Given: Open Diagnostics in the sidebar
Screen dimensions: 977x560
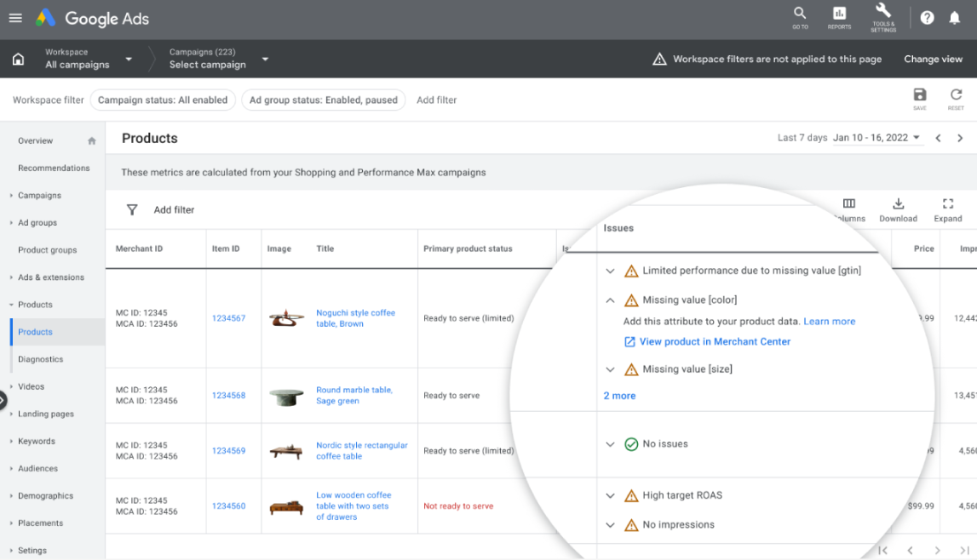Looking at the screenshot, I should click(41, 359).
